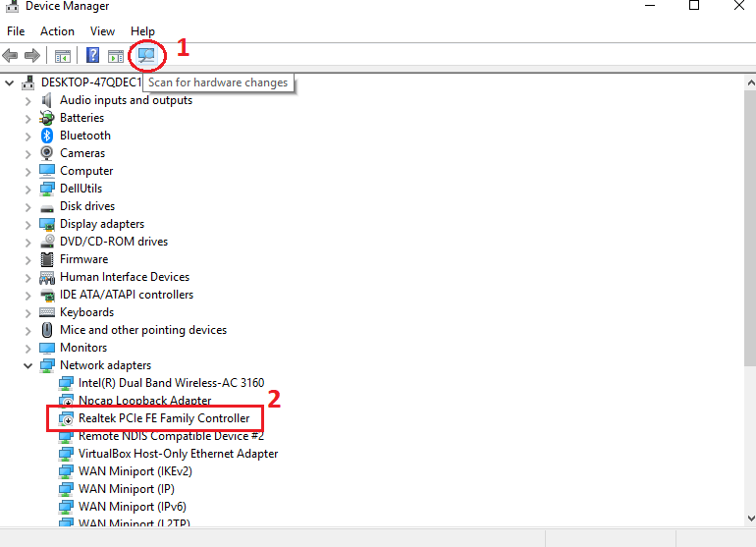The image size is (756, 547).
Task: Select Realtek PCIe FE Family Controller
Action: pos(164,418)
